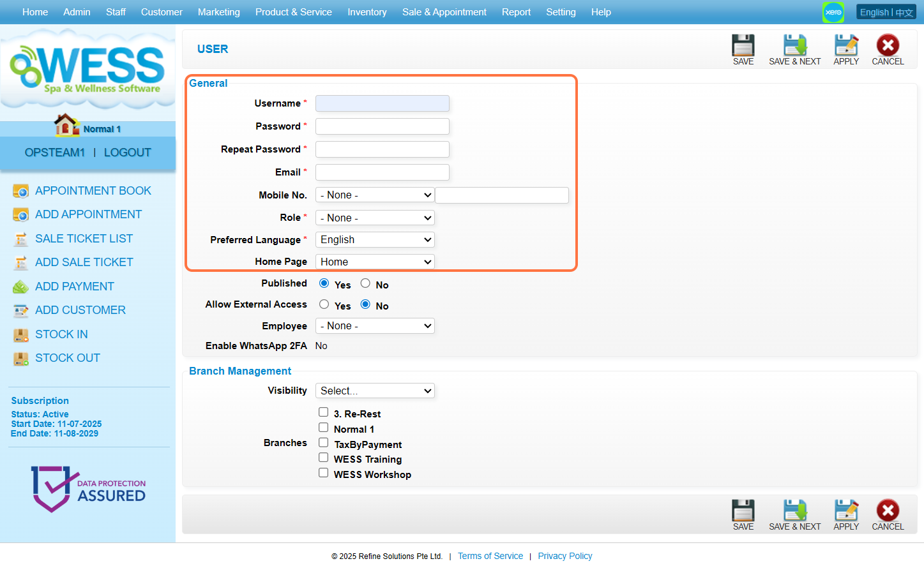
Task: Click the Stock In sidebar icon
Action: point(21,334)
